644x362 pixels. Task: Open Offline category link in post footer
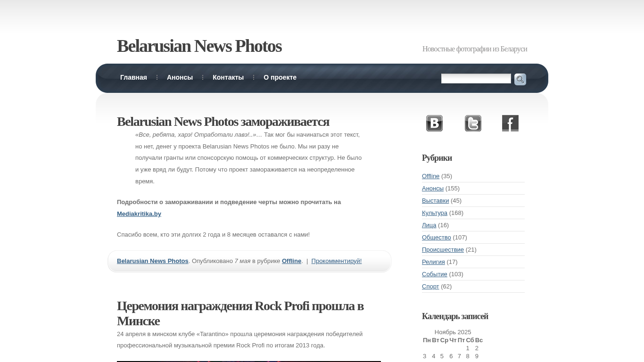point(291,261)
